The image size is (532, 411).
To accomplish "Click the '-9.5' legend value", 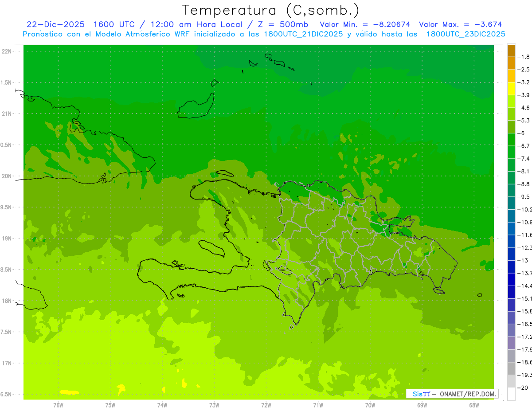I will click(x=524, y=197).
